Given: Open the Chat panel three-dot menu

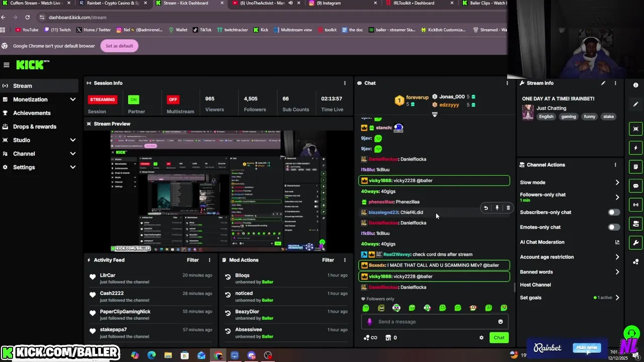Looking at the screenshot, I should pyautogui.click(x=507, y=83).
